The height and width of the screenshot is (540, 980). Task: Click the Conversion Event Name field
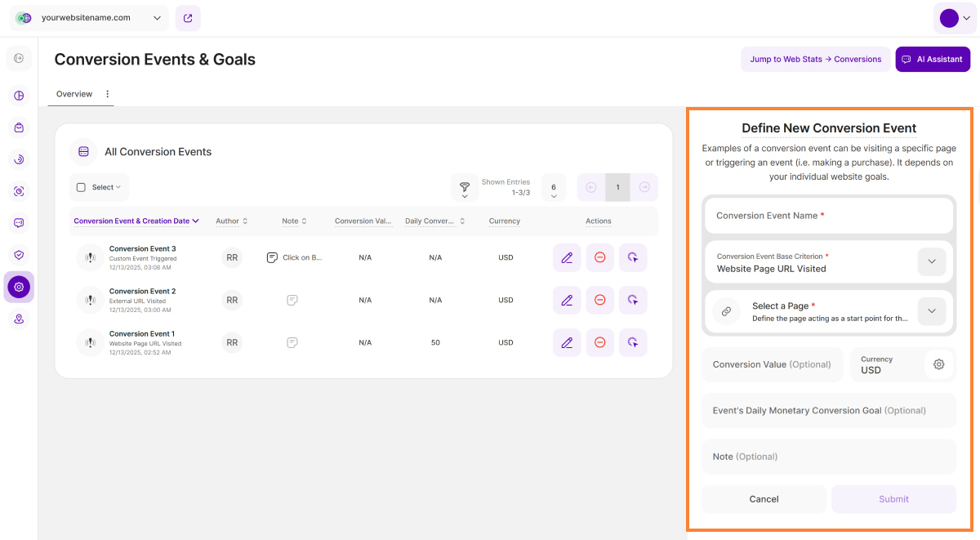(x=828, y=216)
